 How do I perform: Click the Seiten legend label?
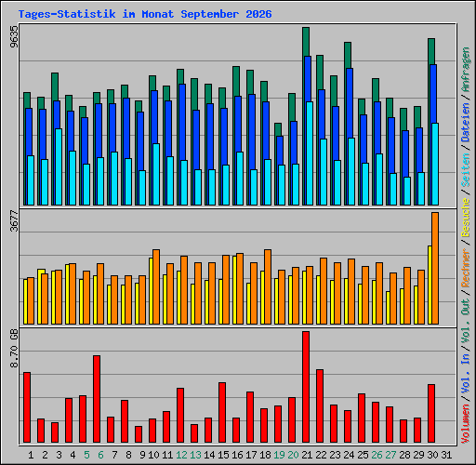(466, 170)
